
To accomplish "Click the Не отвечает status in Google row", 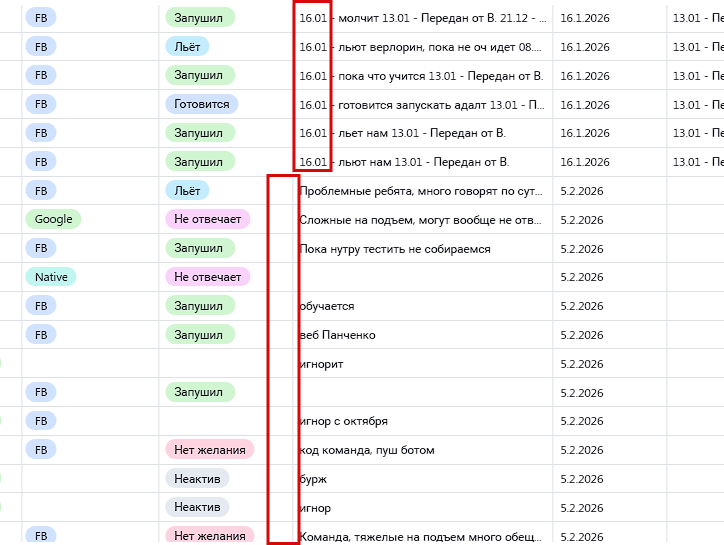I will [207, 219].
